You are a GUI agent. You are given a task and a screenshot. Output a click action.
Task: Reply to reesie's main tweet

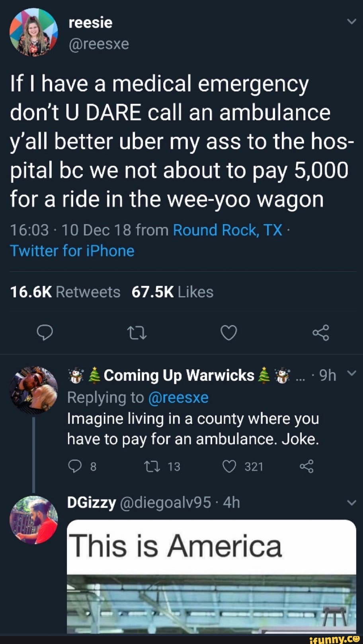(45, 332)
